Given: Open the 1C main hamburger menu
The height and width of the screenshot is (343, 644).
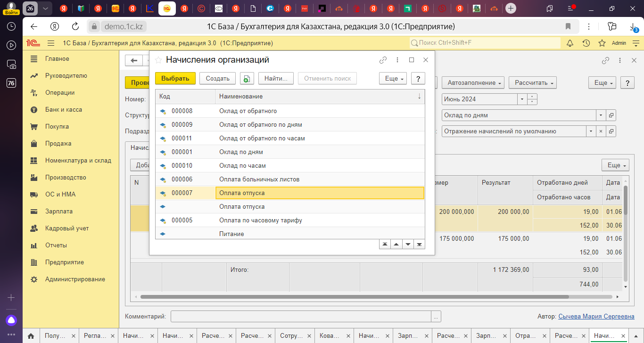Looking at the screenshot, I should pos(51,43).
